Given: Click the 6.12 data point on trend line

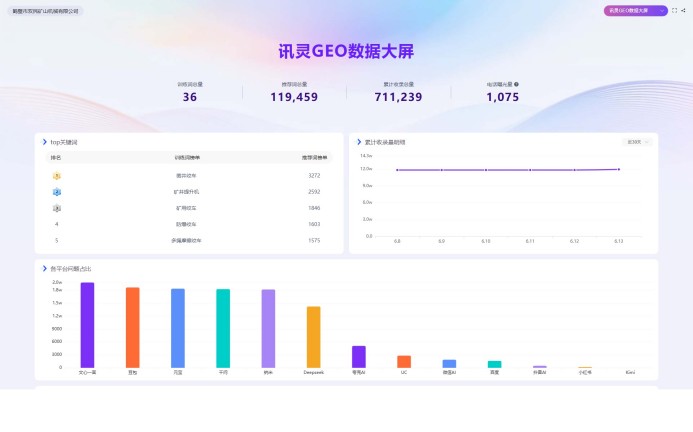Looking at the screenshot, I should [575, 170].
